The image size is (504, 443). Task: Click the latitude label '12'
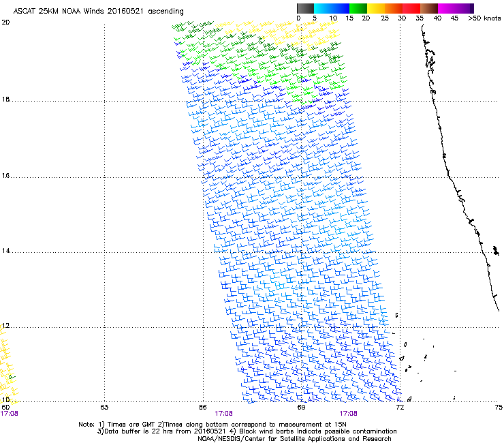coord(5,326)
